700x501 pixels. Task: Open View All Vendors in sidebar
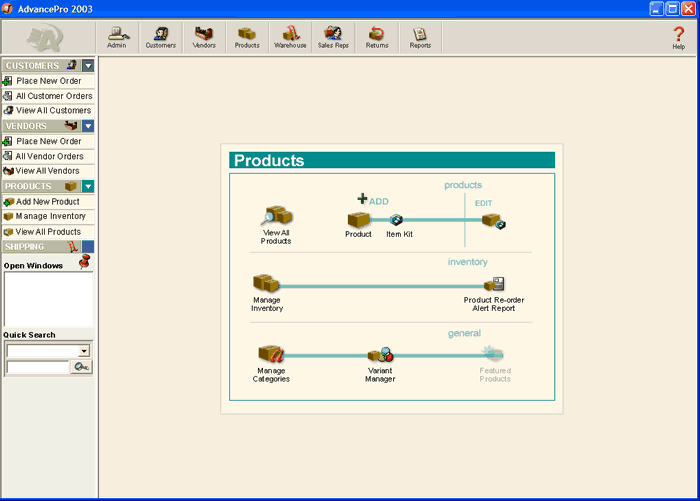pyautogui.click(x=48, y=171)
